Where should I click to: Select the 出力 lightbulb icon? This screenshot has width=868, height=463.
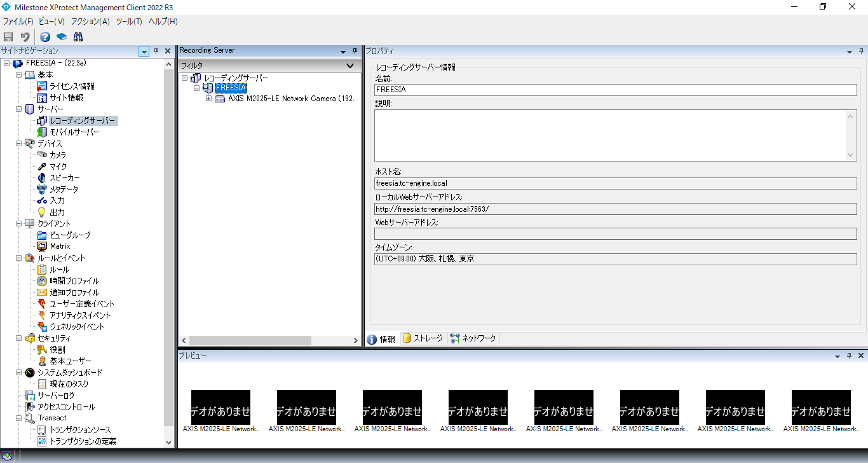(42, 212)
